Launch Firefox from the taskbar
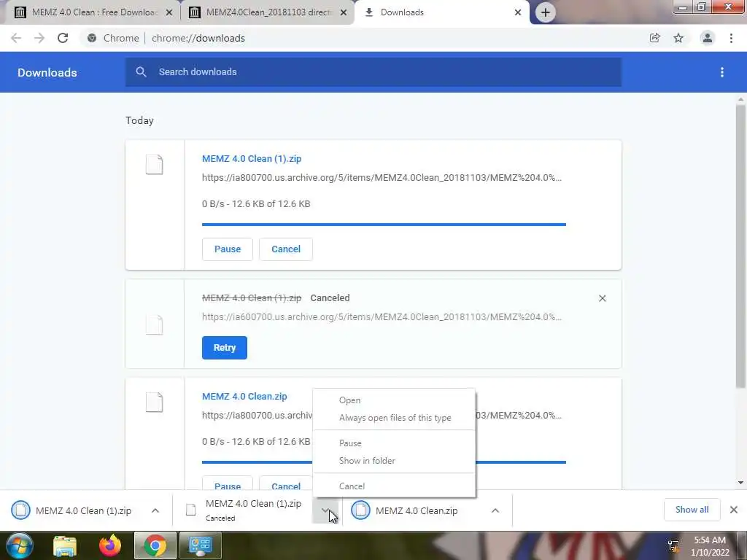Viewport: 747px width, 560px height. point(110,545)
